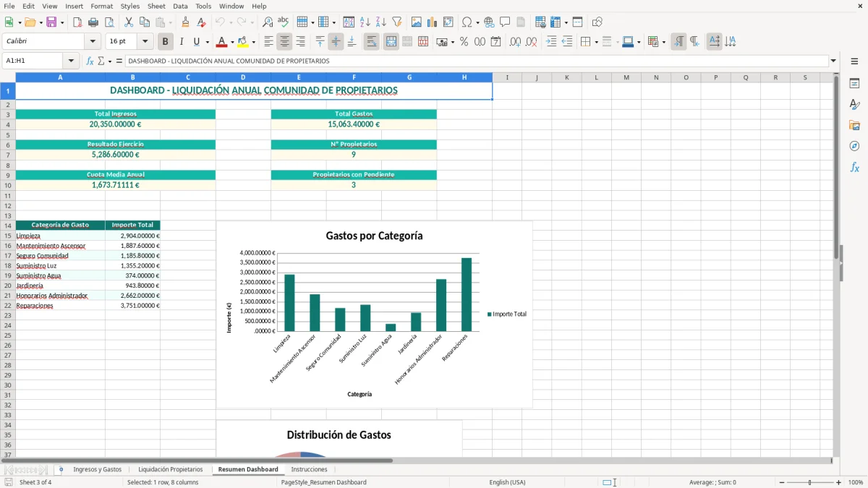Click the Insert Pivot Table icon
868x488 pixels.
pos(448,22)
